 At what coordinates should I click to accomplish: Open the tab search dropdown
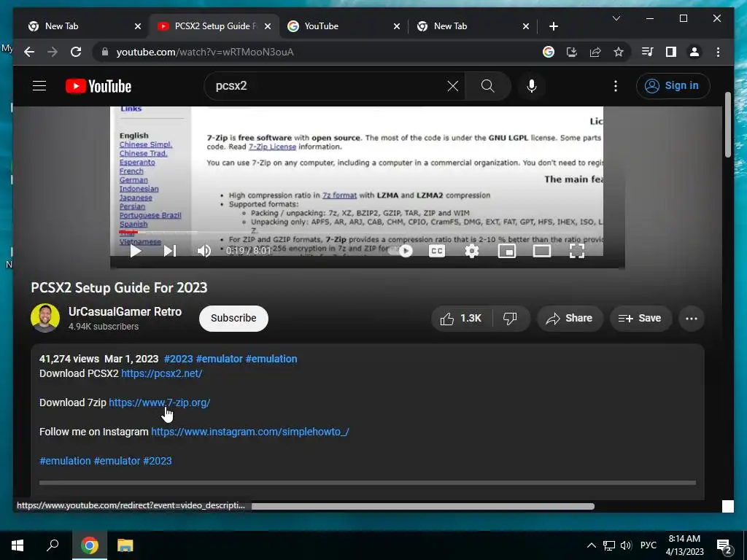[616, 18]
